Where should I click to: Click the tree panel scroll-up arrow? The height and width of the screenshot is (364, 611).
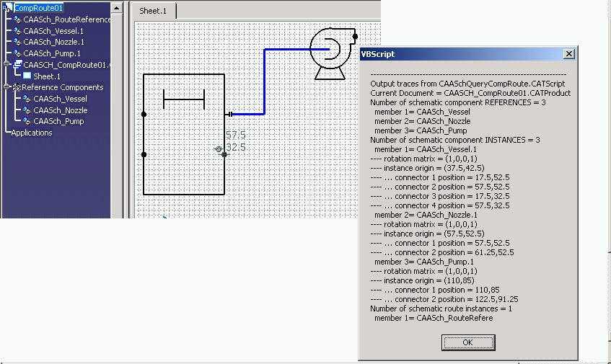(x=118, y=6)
